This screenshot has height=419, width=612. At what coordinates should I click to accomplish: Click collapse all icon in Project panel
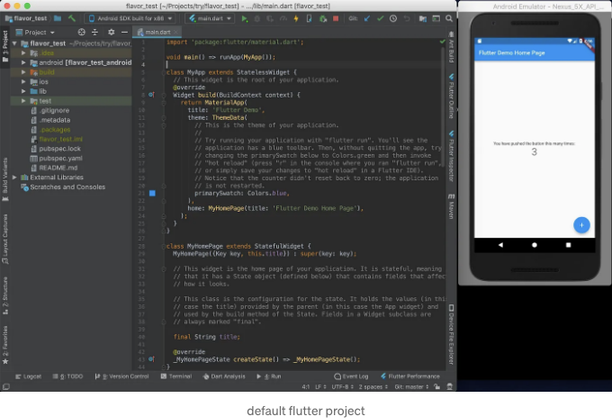[95, 32]
